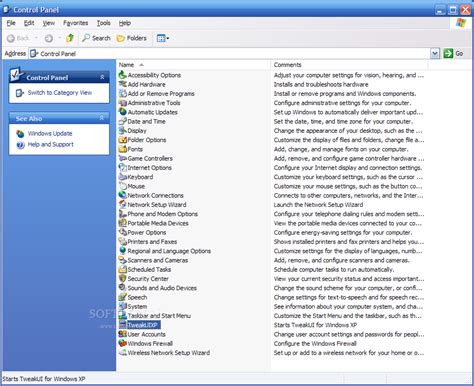Open Regional and Language Options icon
This screenshot has height=386, width=474.
pos(123,251)
